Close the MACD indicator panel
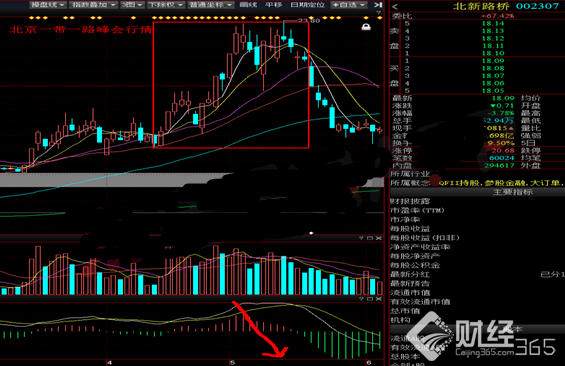This screenshot has height=366, width=565. pos(378,299)
